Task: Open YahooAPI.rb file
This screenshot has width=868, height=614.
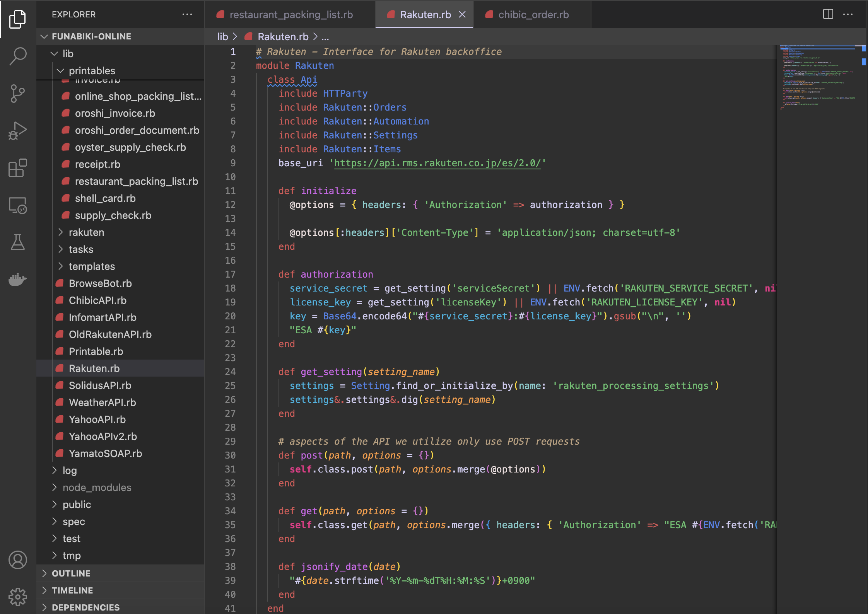Action: [120, 419]
